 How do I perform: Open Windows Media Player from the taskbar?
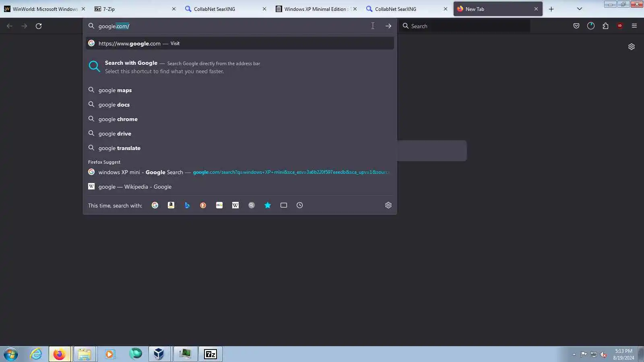pos(109,354)
